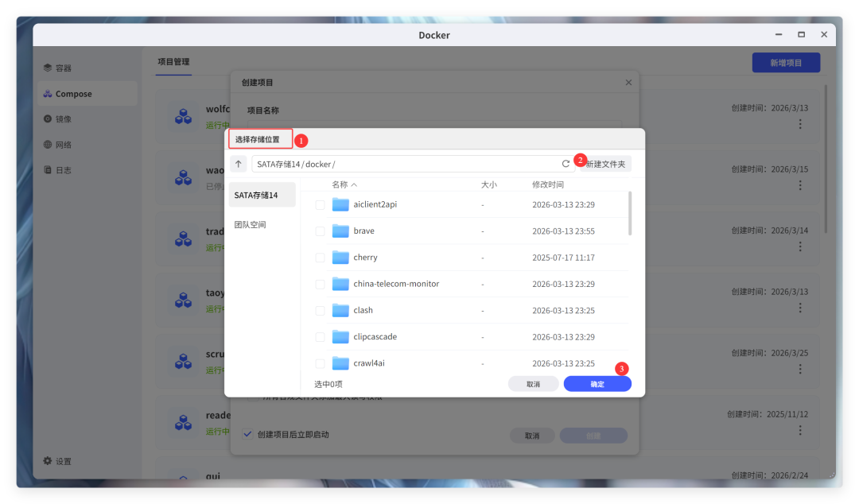Click the clipcascade folder icon
859x504 pixels.
pos(340,336)
